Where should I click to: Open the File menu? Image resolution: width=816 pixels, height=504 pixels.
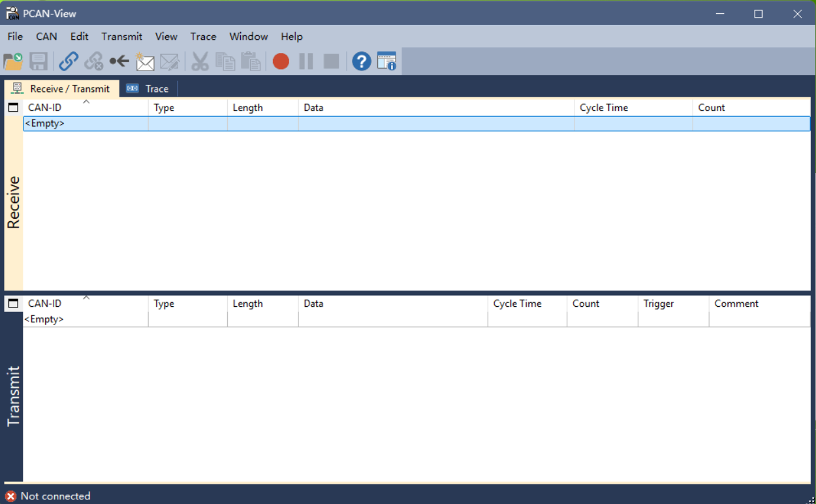pos(15,37)
